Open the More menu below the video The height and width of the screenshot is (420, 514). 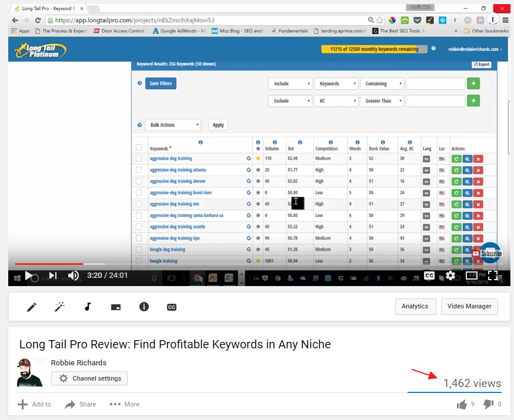124,404
